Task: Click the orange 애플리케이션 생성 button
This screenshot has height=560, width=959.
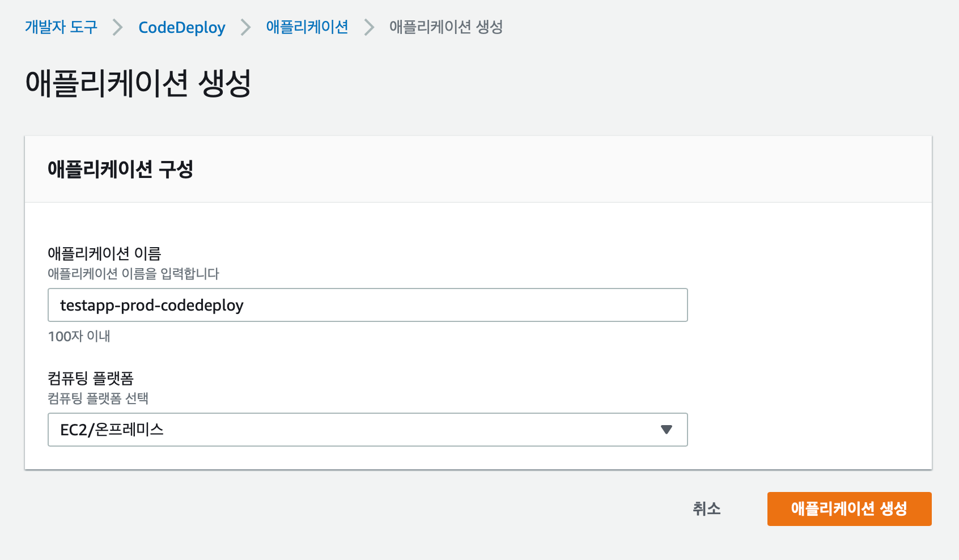Action: pos(849,508)
